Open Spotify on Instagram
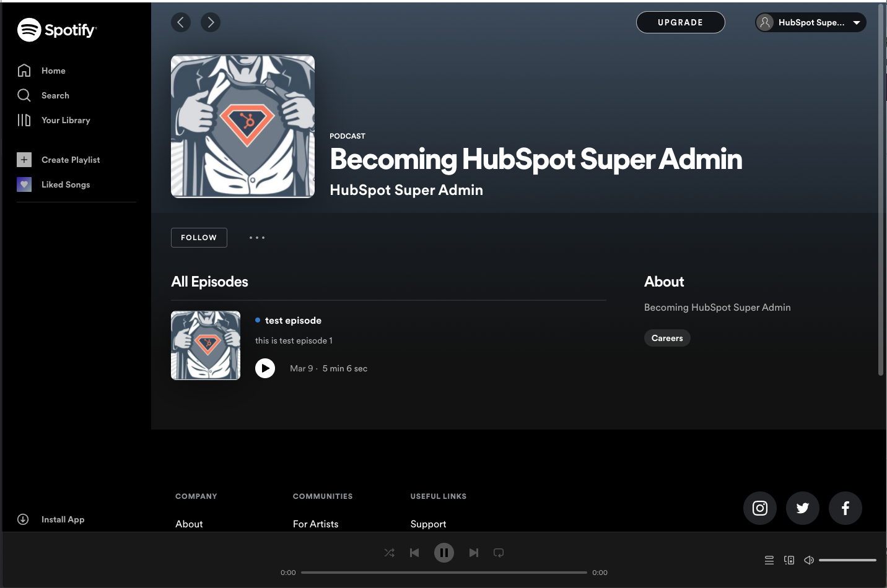Viewport: 887px width, 588px height. click(759, 508)
